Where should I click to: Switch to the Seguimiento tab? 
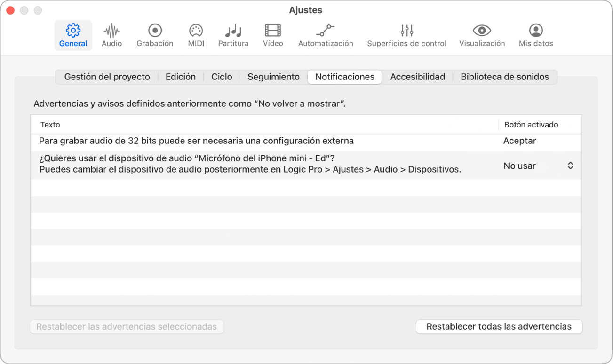tap(272, 76)
